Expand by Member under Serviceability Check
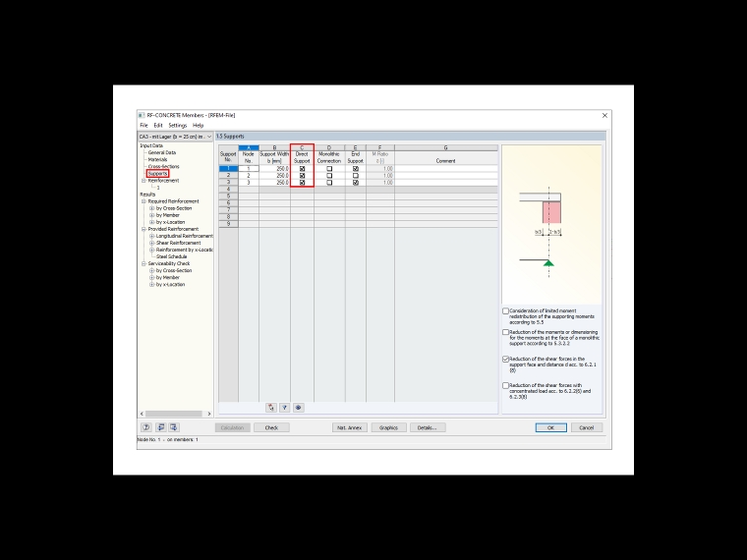This screenshot has height=560, width=747. tap(152, 278)
